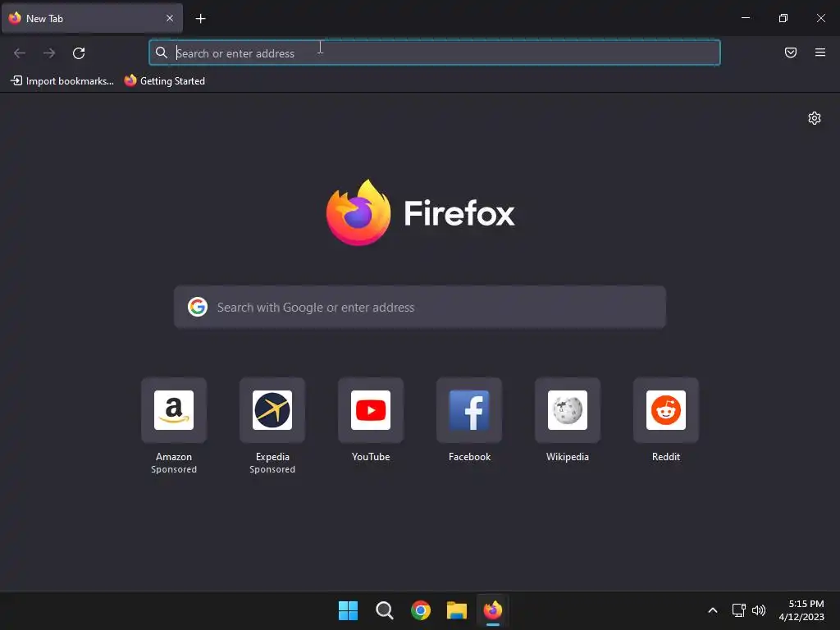Open a new tab with the plus button

[x=200, y=19]
